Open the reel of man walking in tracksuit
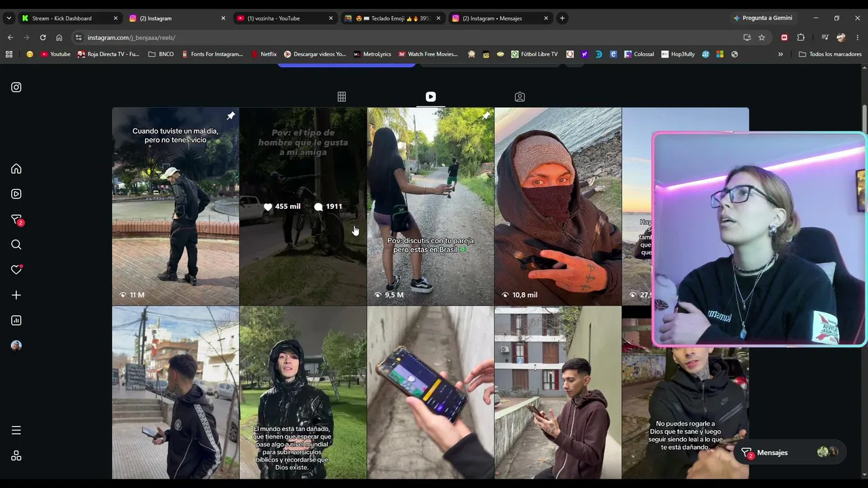868x488 pixels. coord(176,392)
